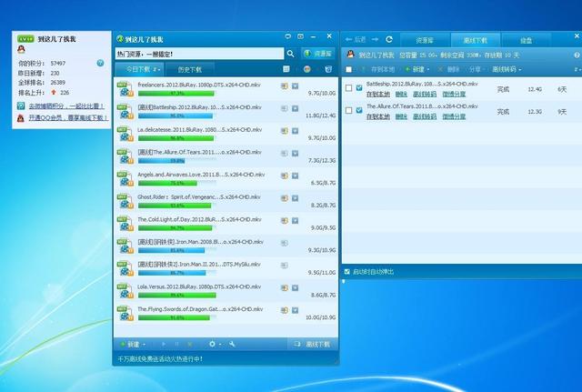582x392 pixels.
Task: Click the round colorful browser icon
Action: (x=307, y=69)
